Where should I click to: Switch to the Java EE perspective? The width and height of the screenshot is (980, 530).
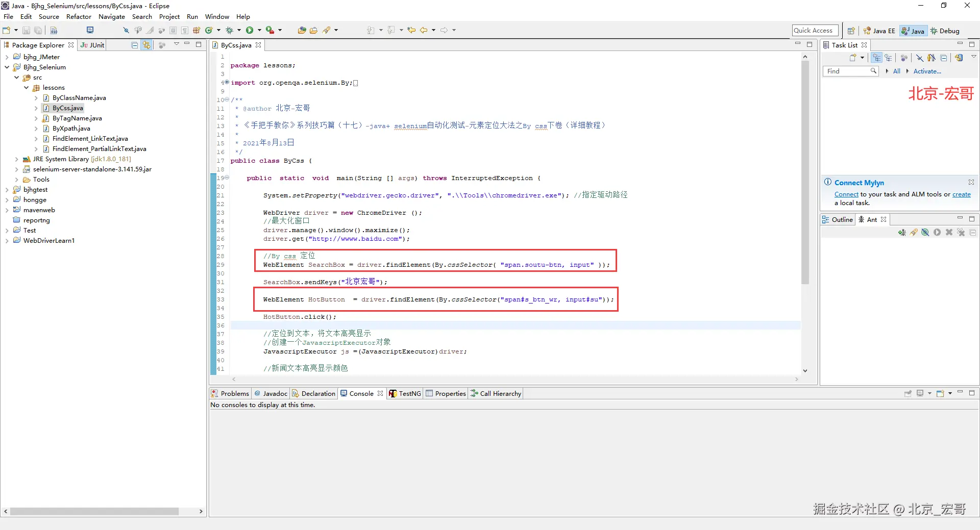pyautogui.click(x=879, y=31)
